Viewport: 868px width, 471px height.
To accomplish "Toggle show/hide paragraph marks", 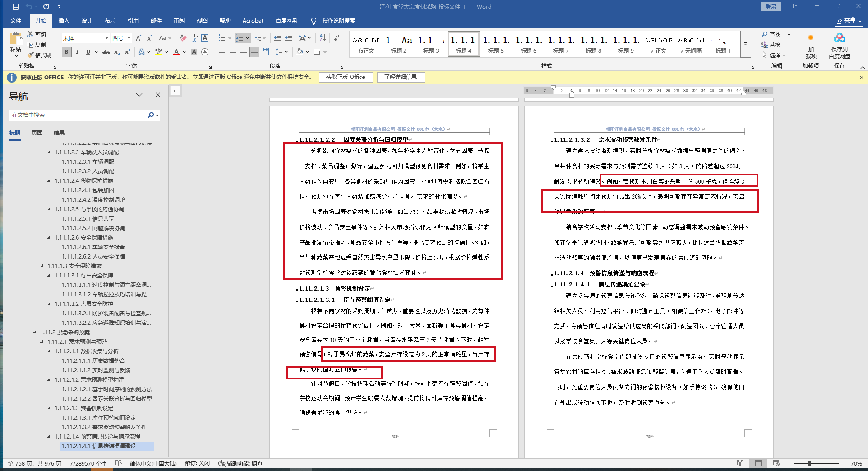I will 337,38.
